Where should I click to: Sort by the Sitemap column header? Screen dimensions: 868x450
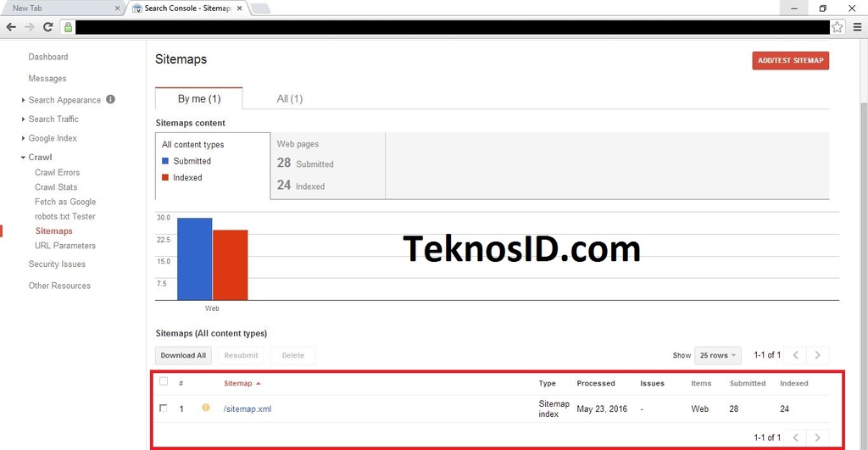[242, 383]
